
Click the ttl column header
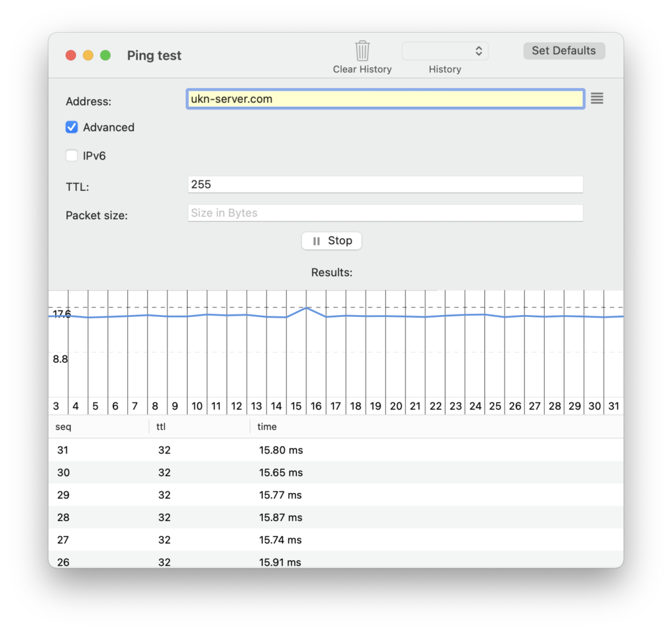pos(161,427)
